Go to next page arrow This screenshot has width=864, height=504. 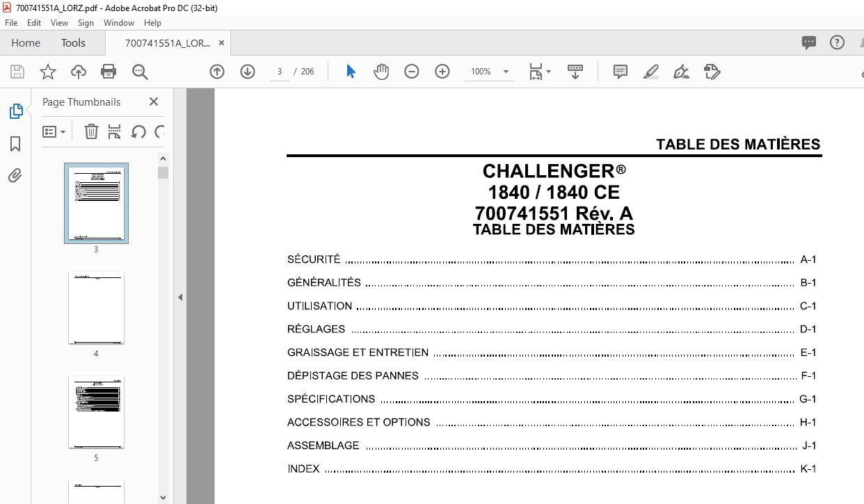[248, 72]
